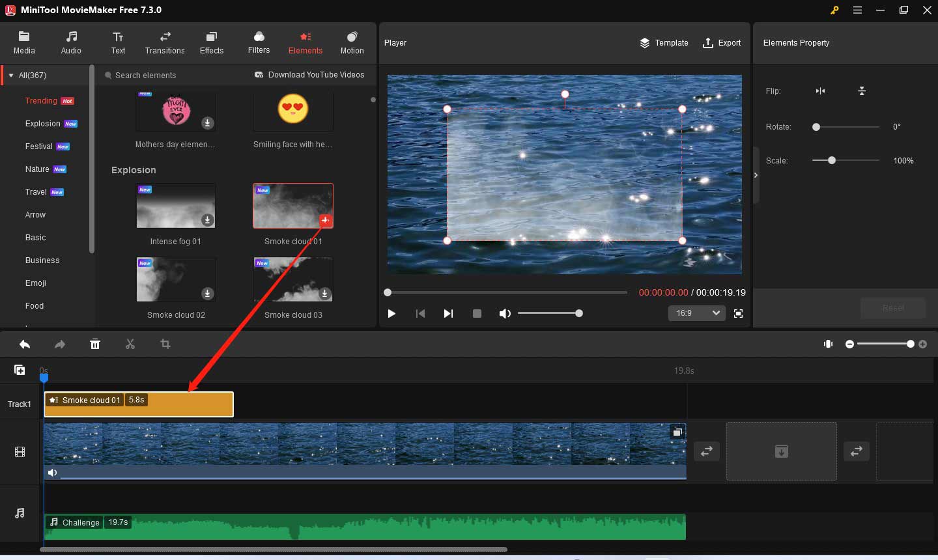Viewport: 938px width, 560px height.
Task: Open the Motion tab
Action: [x=352, y=43]
